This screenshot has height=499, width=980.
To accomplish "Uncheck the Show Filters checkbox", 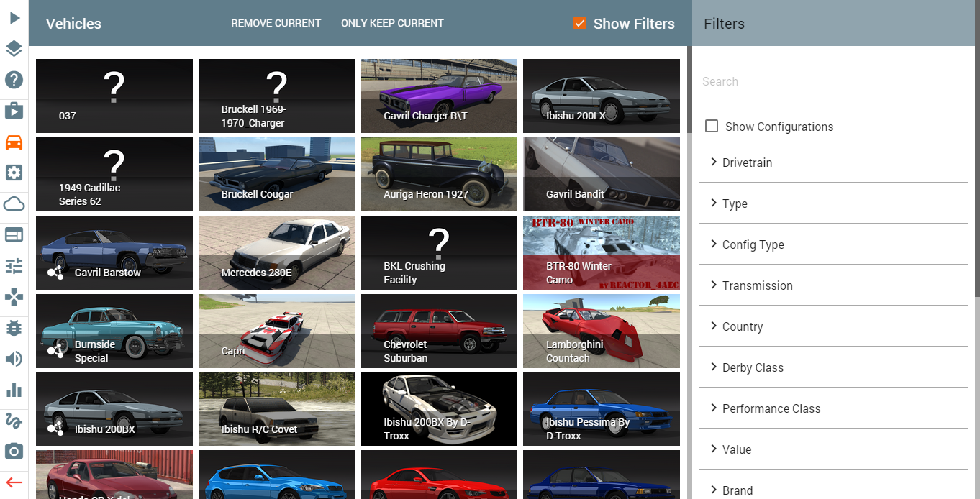I will click(581, 24).
